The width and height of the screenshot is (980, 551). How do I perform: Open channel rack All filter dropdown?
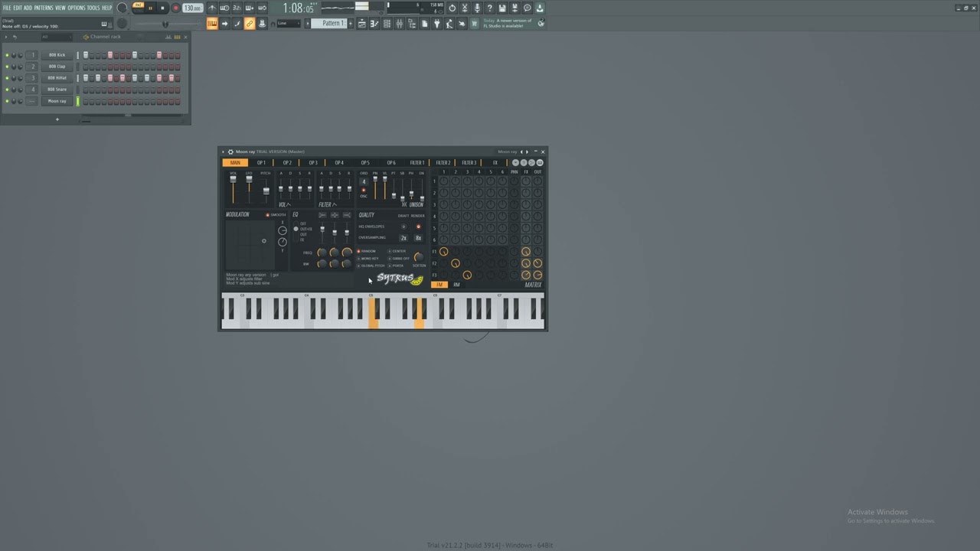click(x=57, y=37)
